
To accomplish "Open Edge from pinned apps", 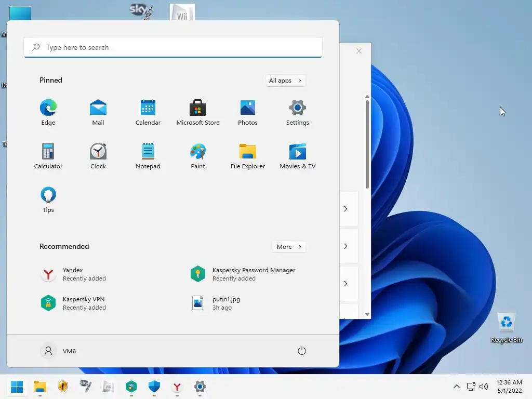I will (48, 113).
